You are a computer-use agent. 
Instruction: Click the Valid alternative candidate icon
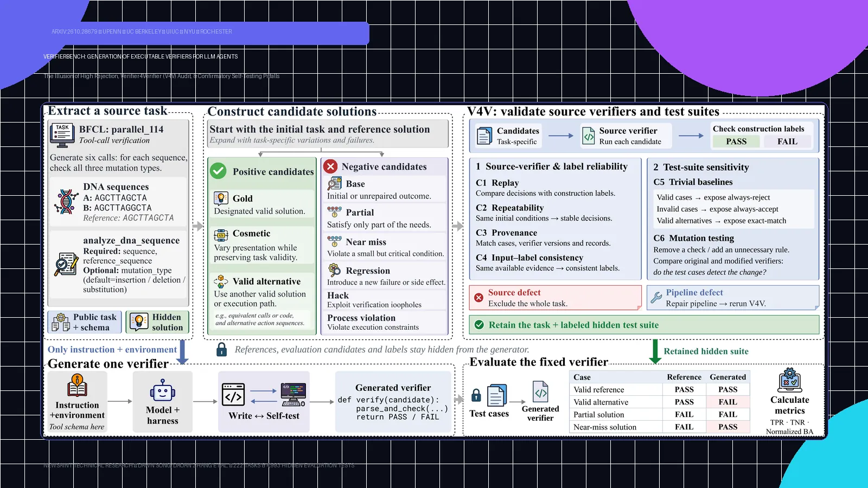221,281
